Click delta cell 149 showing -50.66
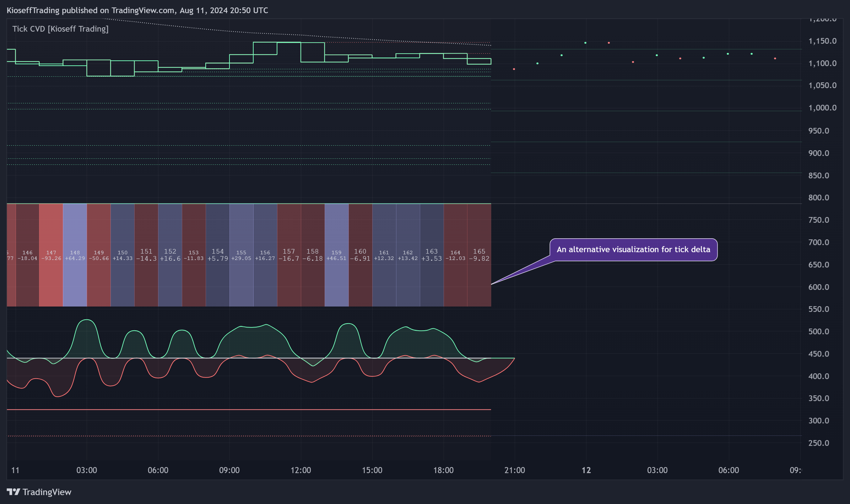The image size is (850, 504). pos(99,255)
